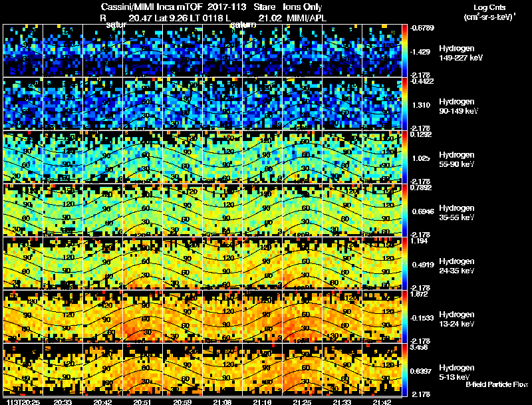Image resolution: width=532 pixels, height=405 pixels.
Task: Click the 'Hydrogen 24-35 keV' row label
Action: (457, 266)
